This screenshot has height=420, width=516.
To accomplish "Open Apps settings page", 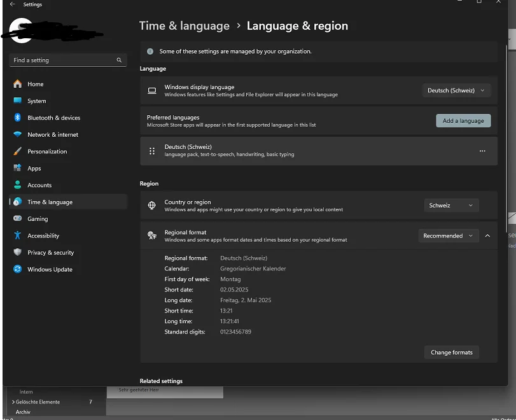I will click(x=68, y=168).
